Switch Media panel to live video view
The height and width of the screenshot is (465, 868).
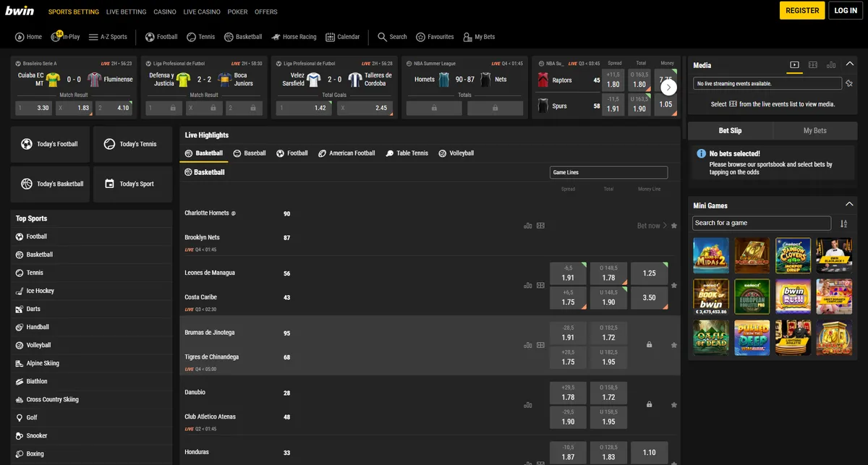(x=794, y=65)
